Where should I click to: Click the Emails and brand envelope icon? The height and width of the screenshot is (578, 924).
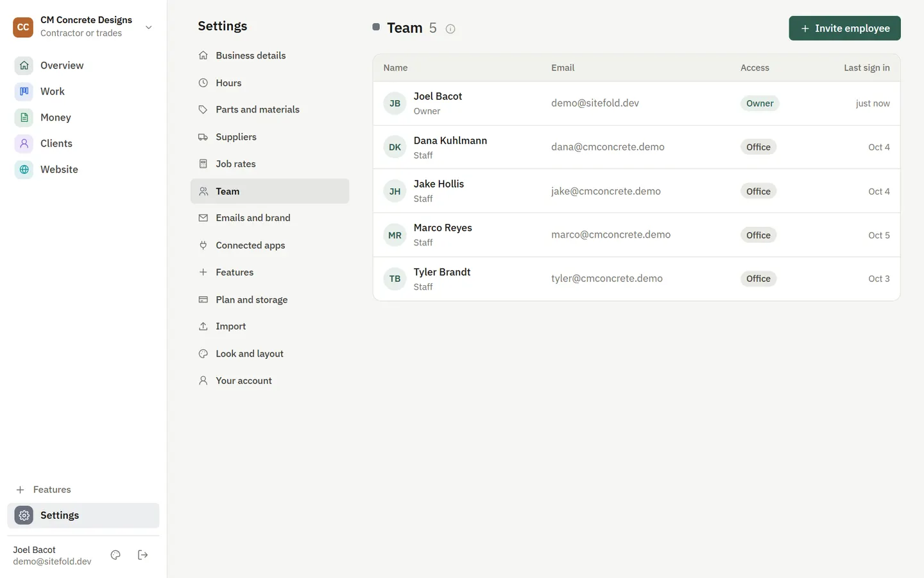pyautogui.click(x=203, y=218)
